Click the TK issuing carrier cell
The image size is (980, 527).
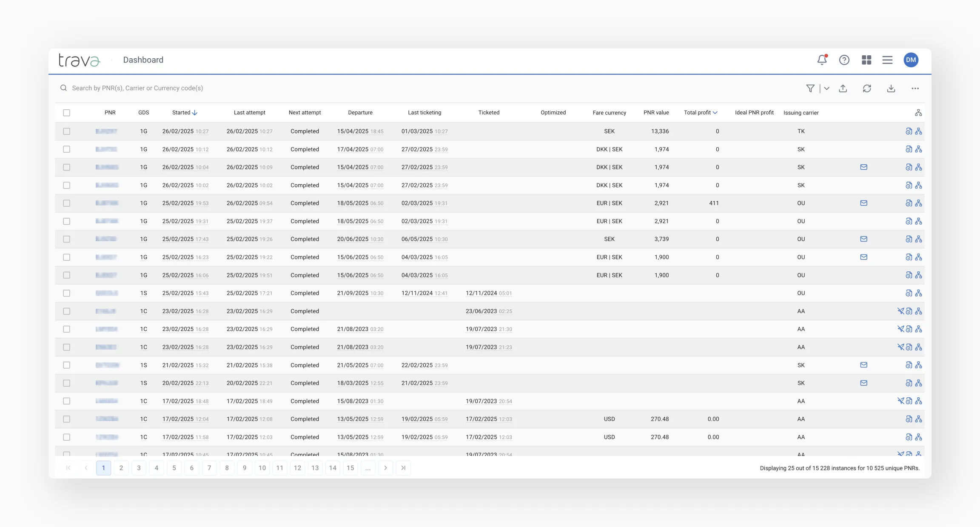tap(801, 131)
